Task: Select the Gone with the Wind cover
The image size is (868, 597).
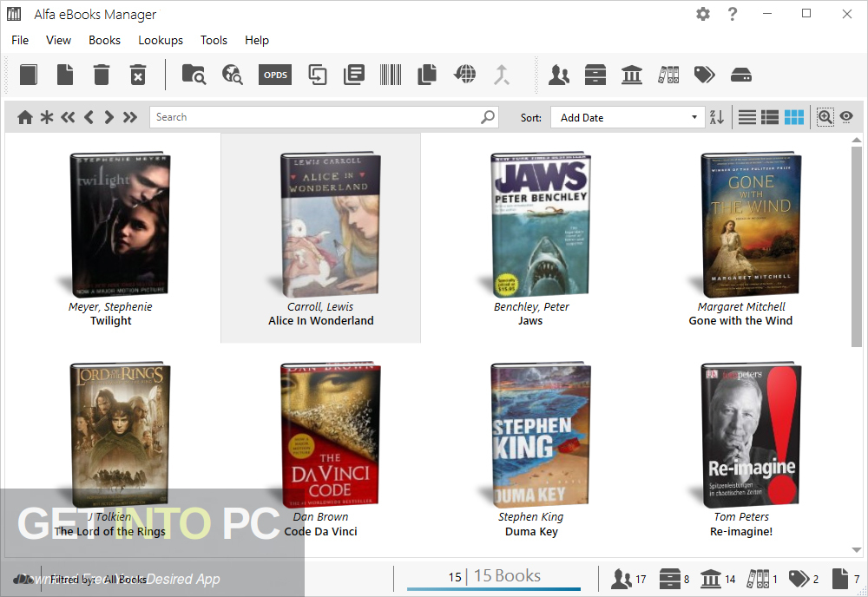Action: pyautogui.click(x=751, y=226)
